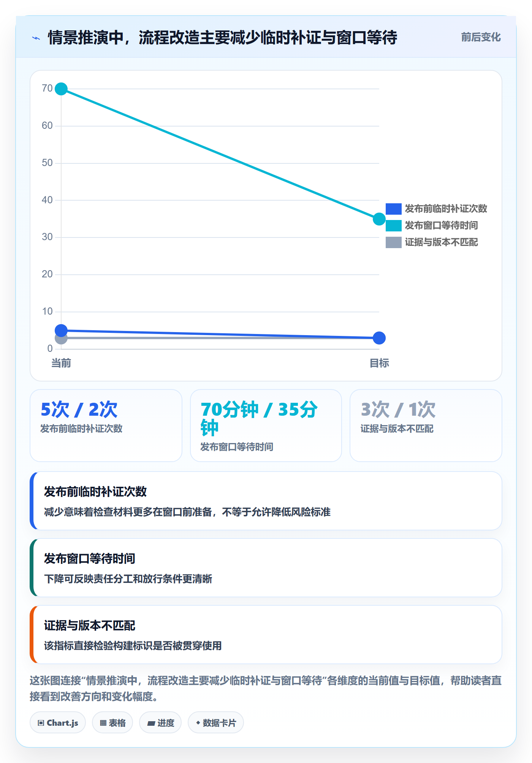Click text 该指标直接检验构建标识是否被贯穿使用
This screenshot has height=763, width=532.
pos(133,646)
